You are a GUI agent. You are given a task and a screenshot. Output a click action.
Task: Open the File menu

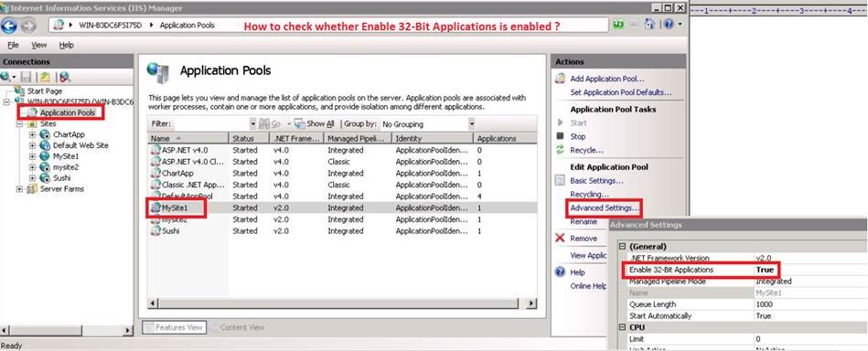click(x=13, y=45)
